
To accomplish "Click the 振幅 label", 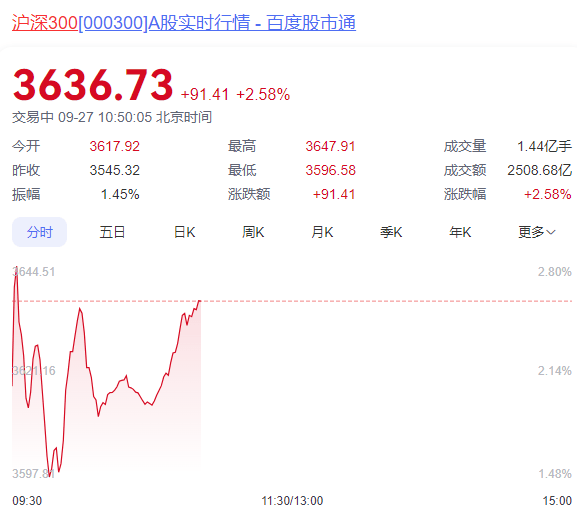I will pos(26,194).
